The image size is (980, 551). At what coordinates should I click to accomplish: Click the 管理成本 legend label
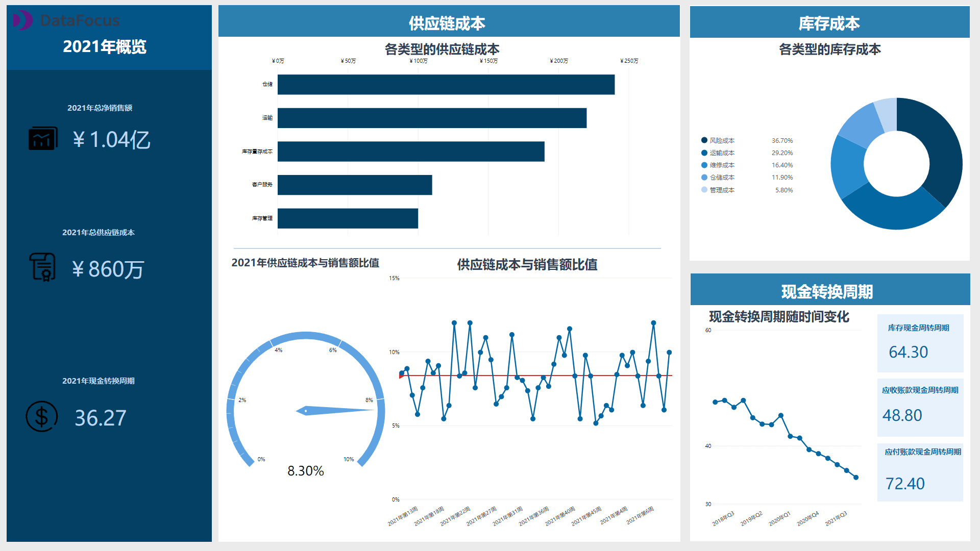722,190
